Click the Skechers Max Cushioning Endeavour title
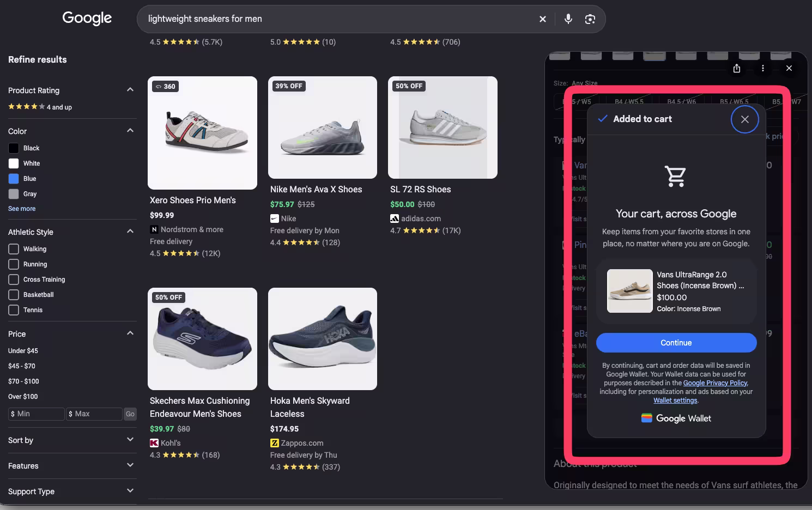812x510 pixels. pyautogui.click(x=200, y=407)
